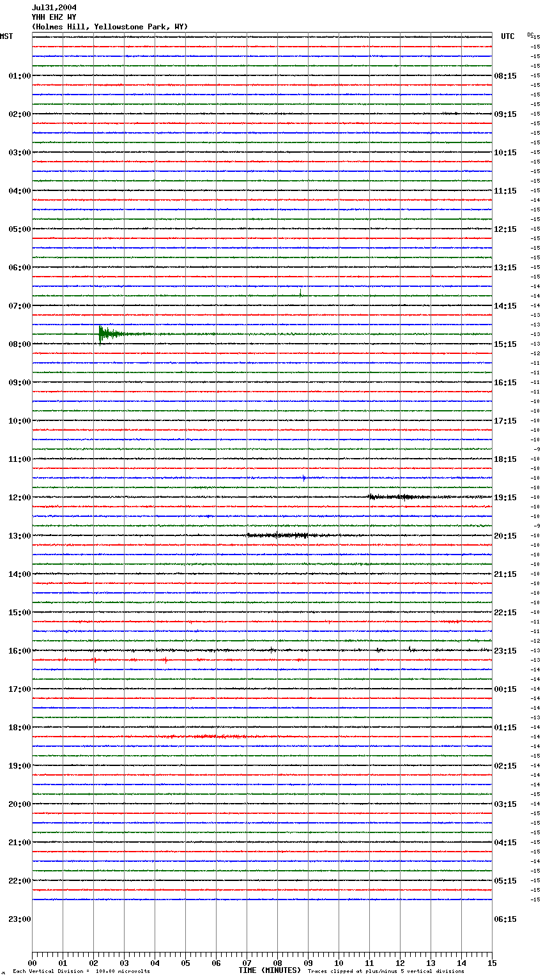Click the 13:15 UTC time label
543x980 pixels.
[x=505, y=268]
